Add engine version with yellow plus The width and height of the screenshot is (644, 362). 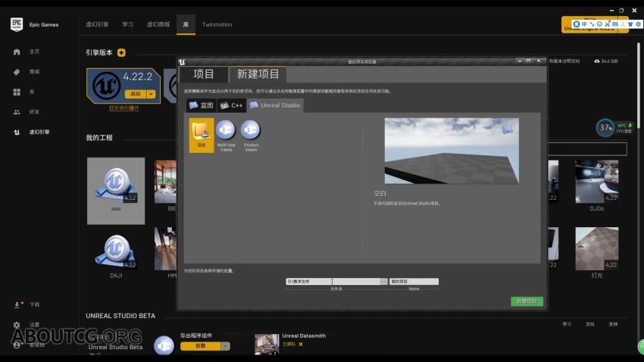coord(121,52)
